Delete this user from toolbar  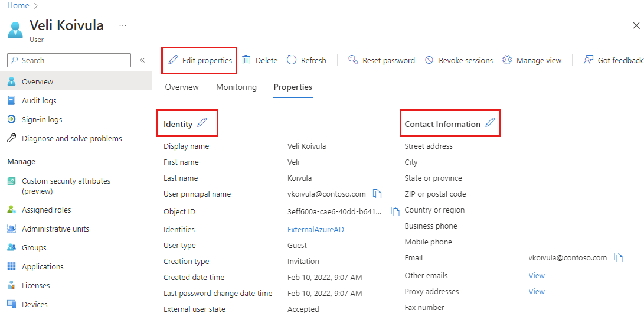pyautogui.click(x=260, y=60)
